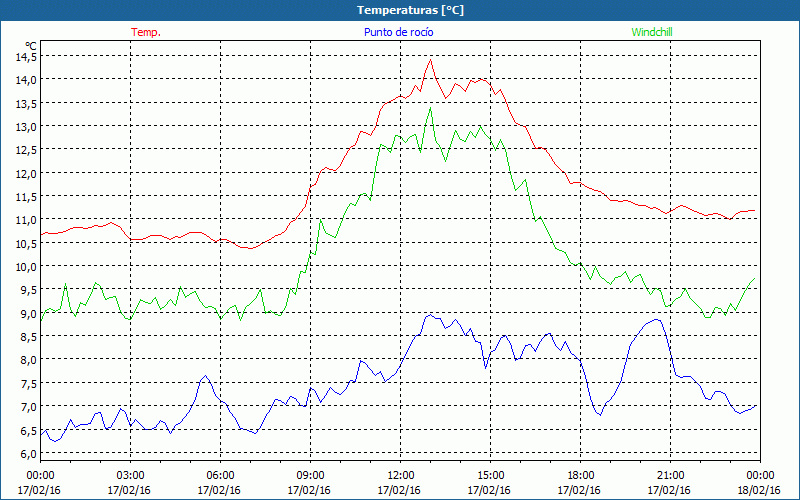800x500 pixels.
Task: Click the 18/02/16 date label
Action: [x=759, y=490]
